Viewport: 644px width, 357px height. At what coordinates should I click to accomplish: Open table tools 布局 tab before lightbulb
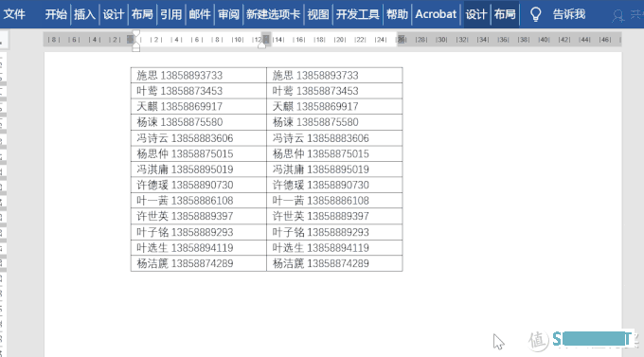click(505, 14)
